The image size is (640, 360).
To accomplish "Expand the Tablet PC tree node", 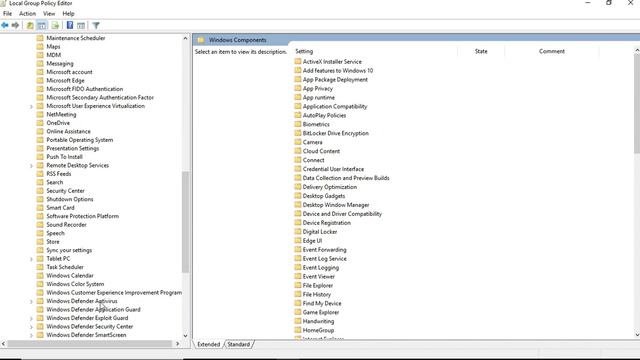I will pos(31,259).
